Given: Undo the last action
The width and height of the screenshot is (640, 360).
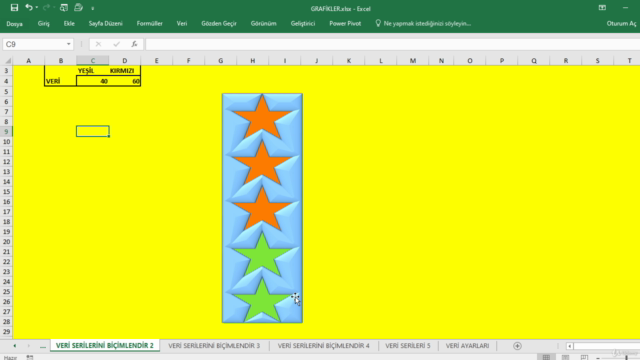Looking at the screenshot, I should (29, 7).
